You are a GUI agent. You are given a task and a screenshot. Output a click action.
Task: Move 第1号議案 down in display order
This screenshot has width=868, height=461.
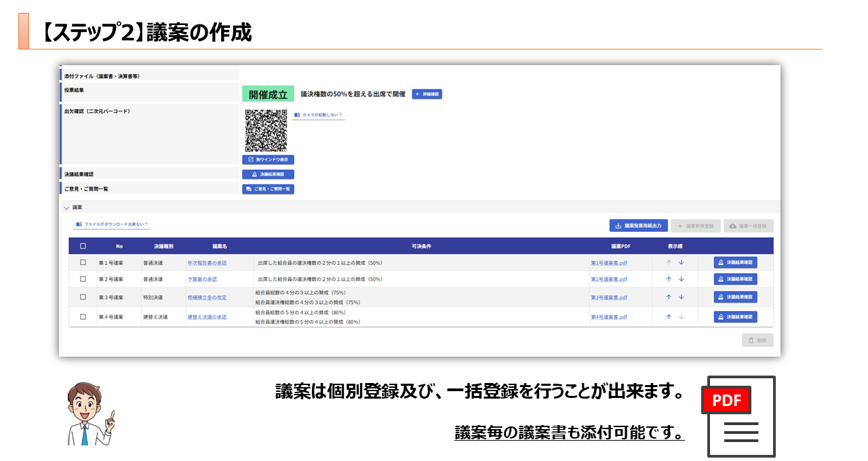point(682,262)
